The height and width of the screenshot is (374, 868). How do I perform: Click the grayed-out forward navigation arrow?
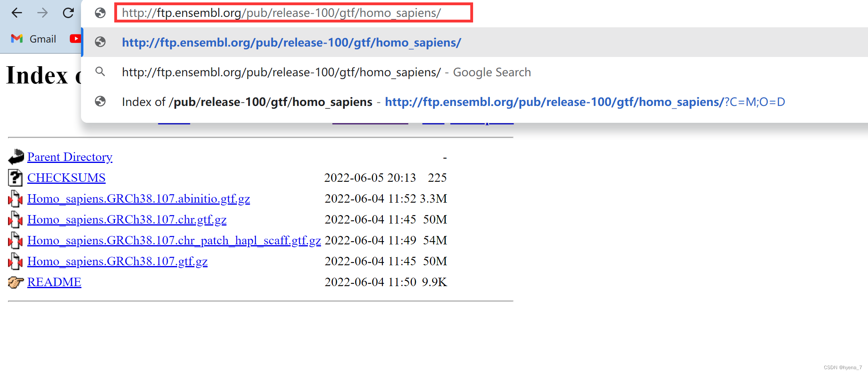coord(42,12)
